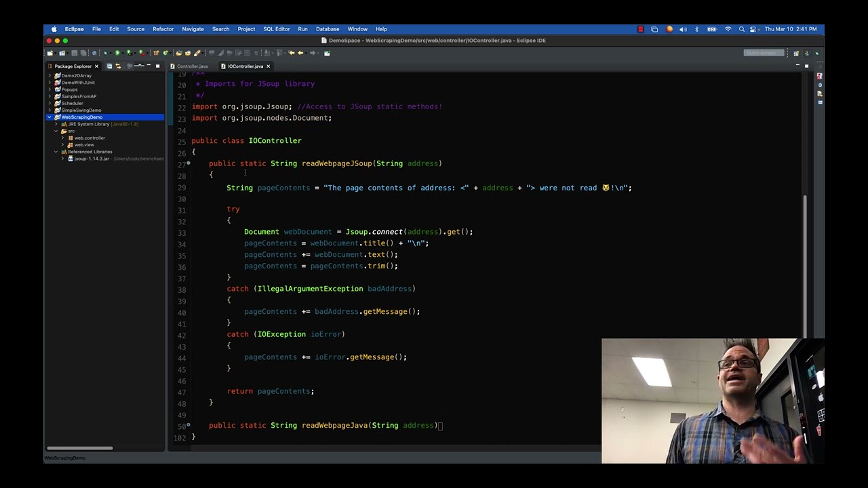Click the top icon in right trim bar
This screenshot has height=488, width=868.
[820, 76]
